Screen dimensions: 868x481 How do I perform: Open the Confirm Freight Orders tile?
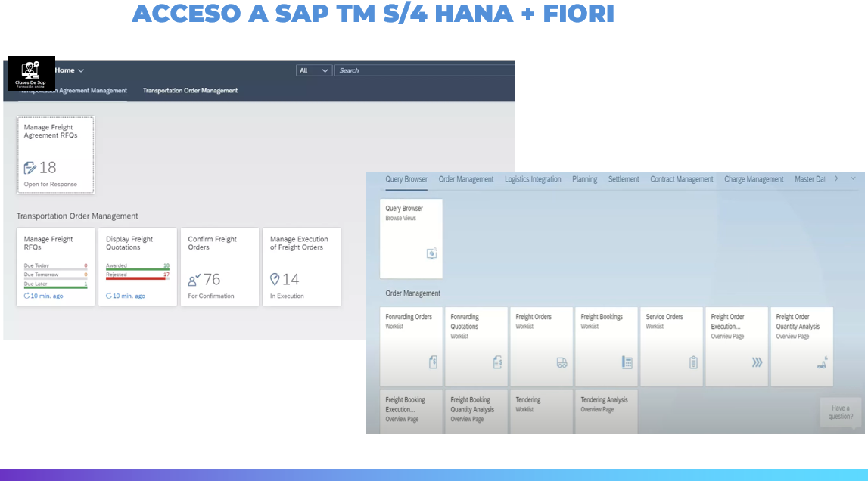coord(219,267)
